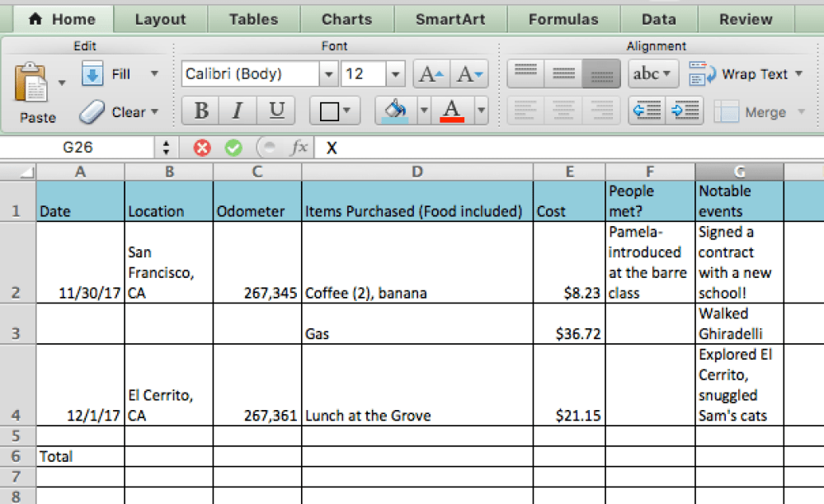Toggle Italic formatting
The width and height of the screenshot is (824, 504).
(x=238, y=110)
